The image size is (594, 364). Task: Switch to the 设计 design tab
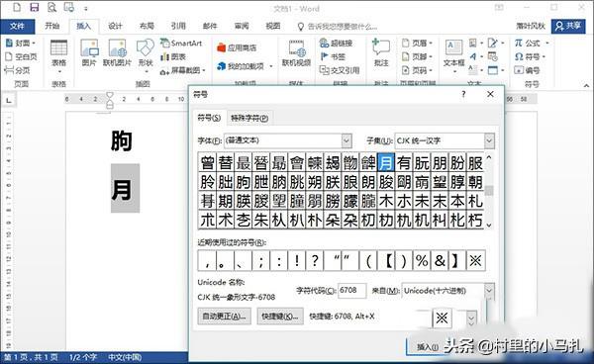pyautogui.click(x=115, y=26)
